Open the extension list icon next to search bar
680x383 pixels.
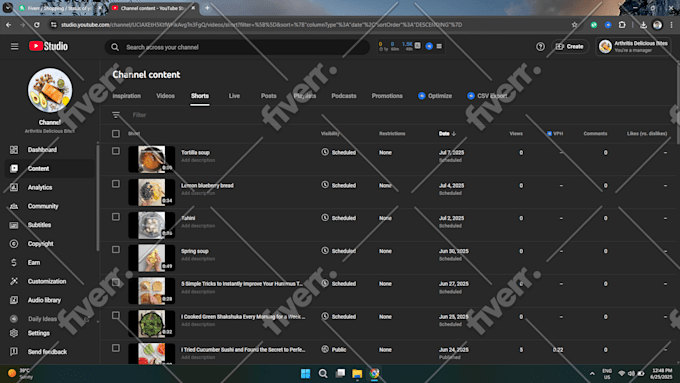[x=439, y=46]
